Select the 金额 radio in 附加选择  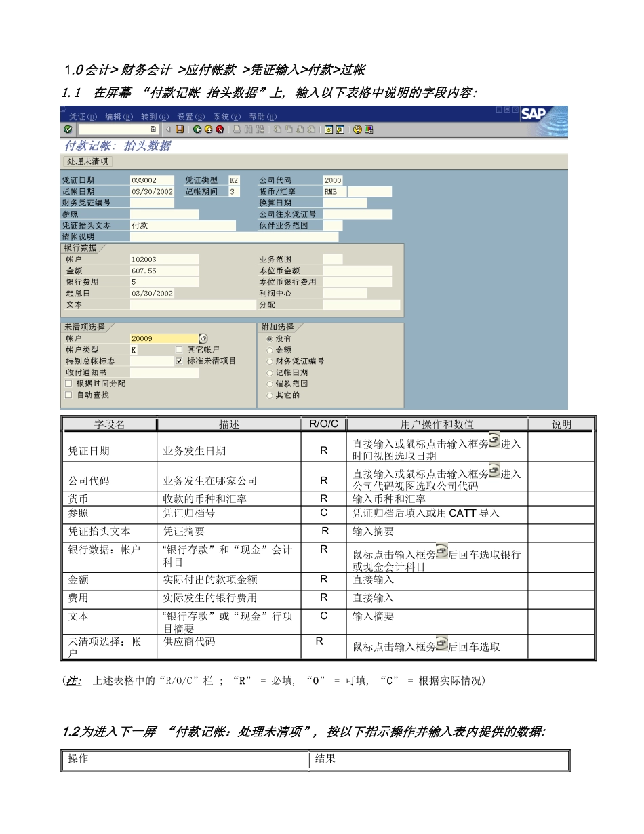(269, 350)
